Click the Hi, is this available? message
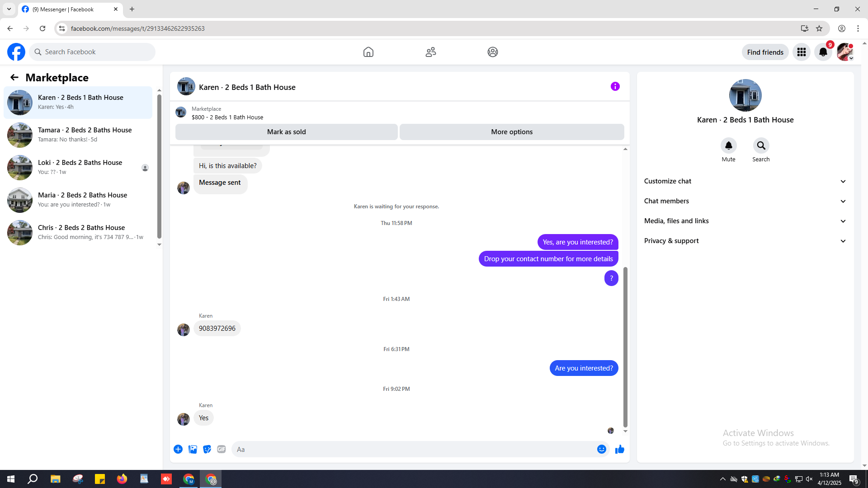868x488 pixels. click(x=227, y=166)
